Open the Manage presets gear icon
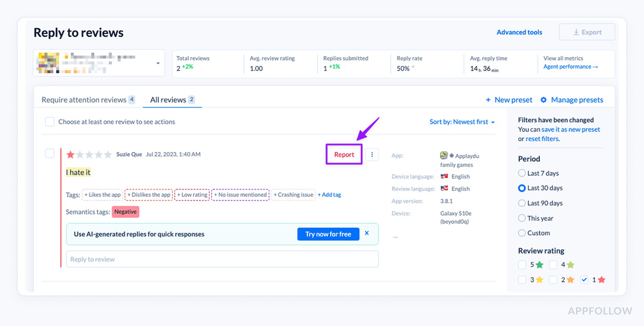644x326 pixels. (x=543, y=99)
